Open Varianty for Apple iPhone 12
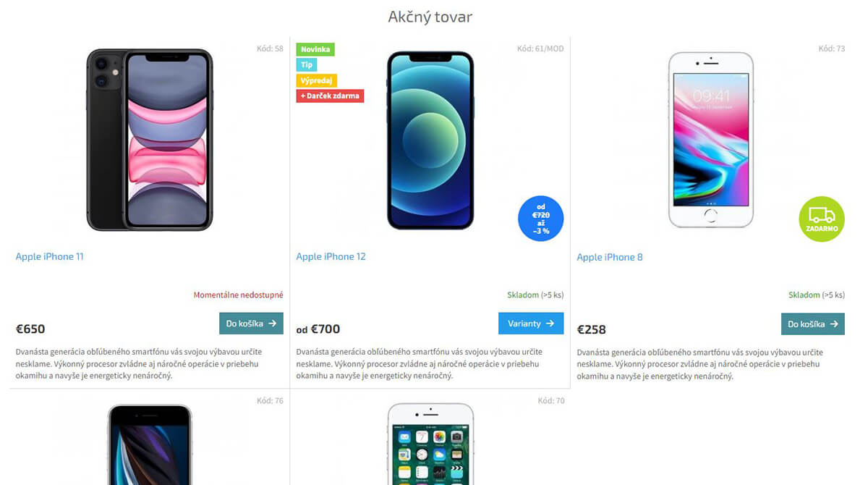Viewport: 868px width, 485px height. pos(531,324)
